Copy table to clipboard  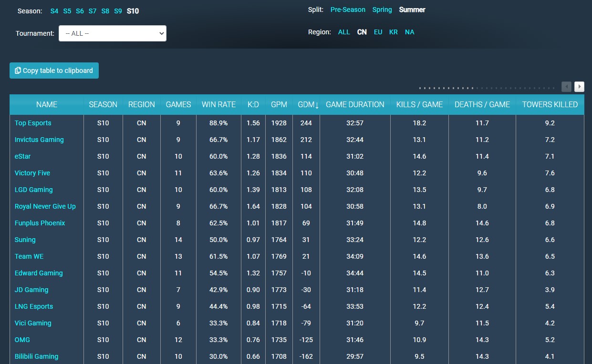point(54,71)
